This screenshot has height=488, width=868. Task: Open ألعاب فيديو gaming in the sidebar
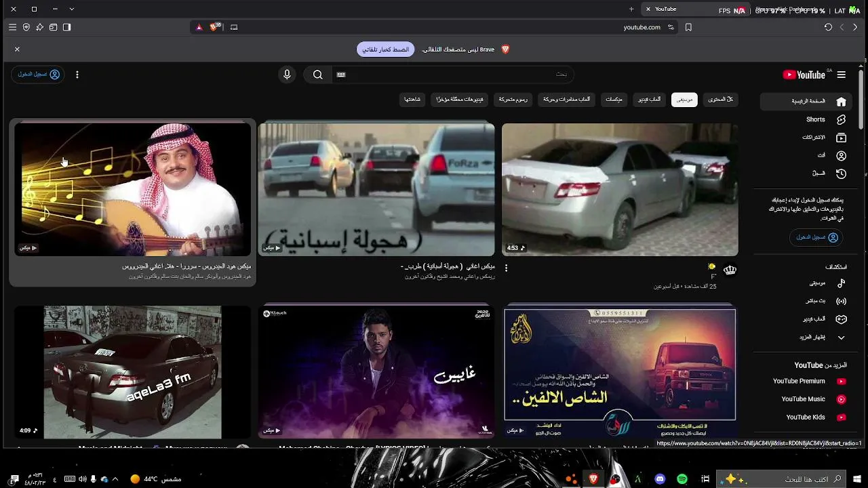806,319
